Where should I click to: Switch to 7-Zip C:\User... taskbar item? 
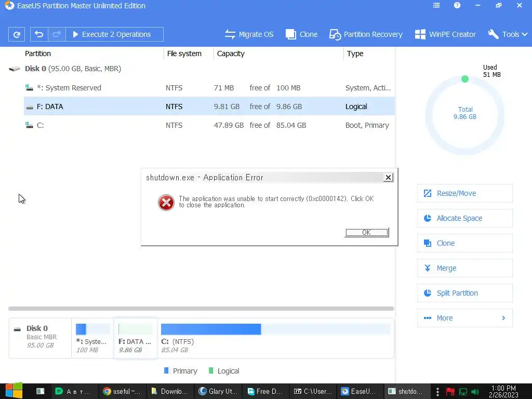pyautogui.click(x=313, y=391)
